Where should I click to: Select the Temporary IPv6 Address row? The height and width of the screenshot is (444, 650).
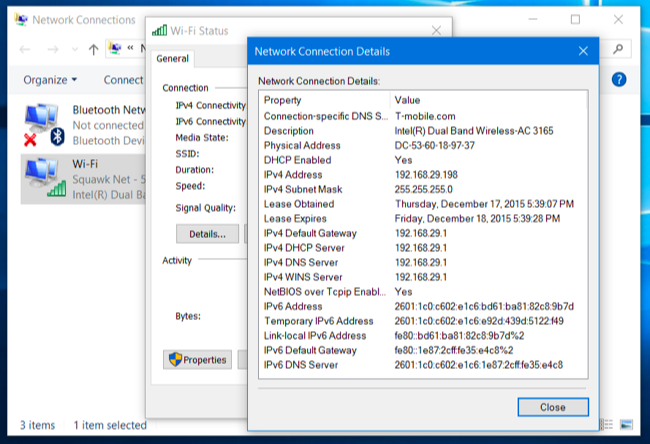click(423, 321)
